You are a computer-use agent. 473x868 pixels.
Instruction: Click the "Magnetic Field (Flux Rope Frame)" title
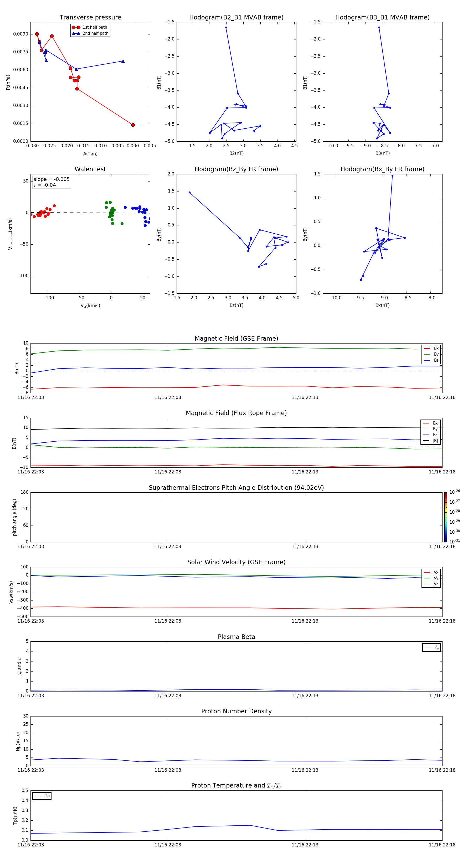pos(236,413)
